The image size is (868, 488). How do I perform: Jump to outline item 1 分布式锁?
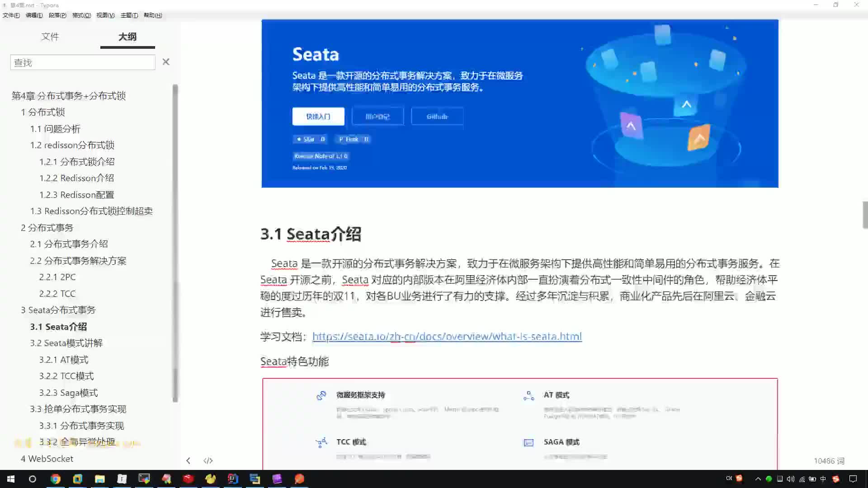tap(43, 112)
